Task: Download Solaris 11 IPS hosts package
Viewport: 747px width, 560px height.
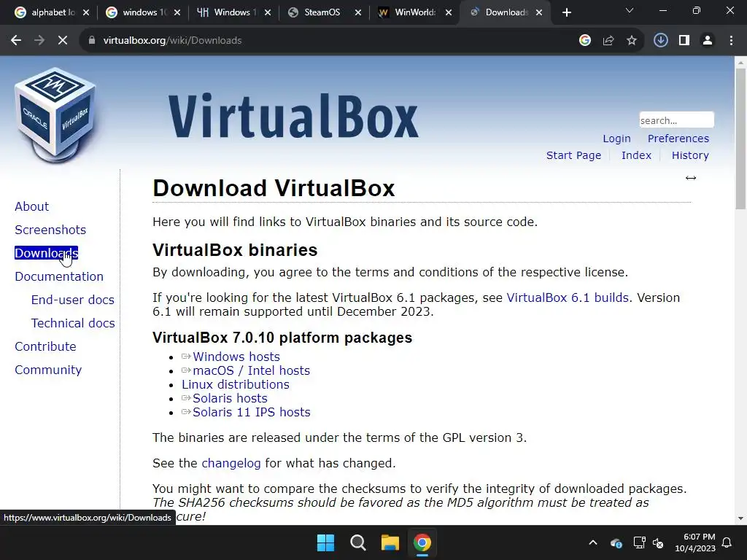Action: [x=251, y=412]
